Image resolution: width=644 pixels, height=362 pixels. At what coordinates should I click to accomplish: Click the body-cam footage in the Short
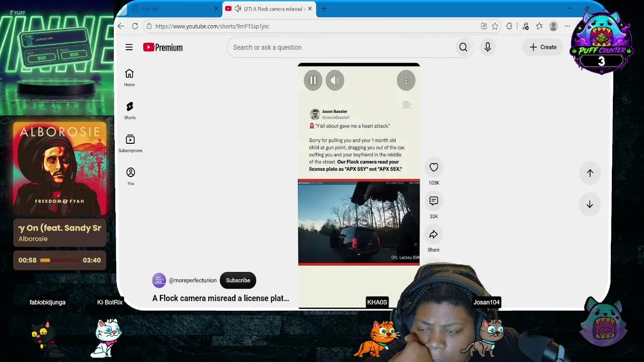click(359, 222)
